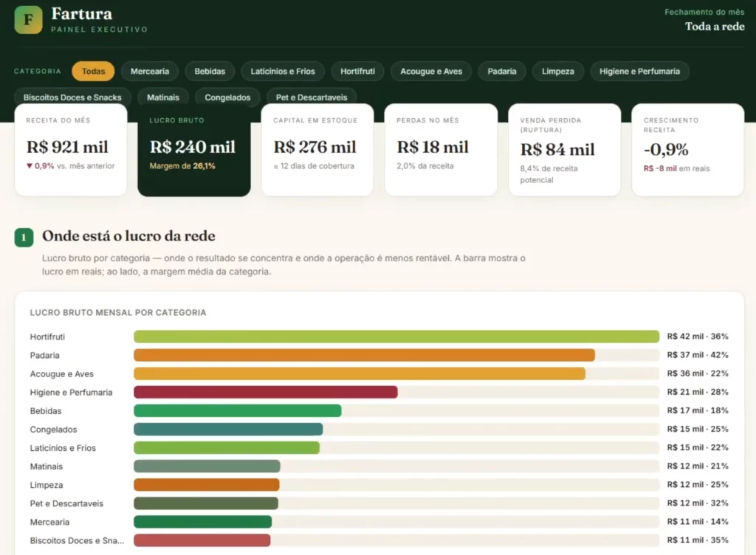
Task: Click the Bebidas green profit bar
Action: pos(238,410)
